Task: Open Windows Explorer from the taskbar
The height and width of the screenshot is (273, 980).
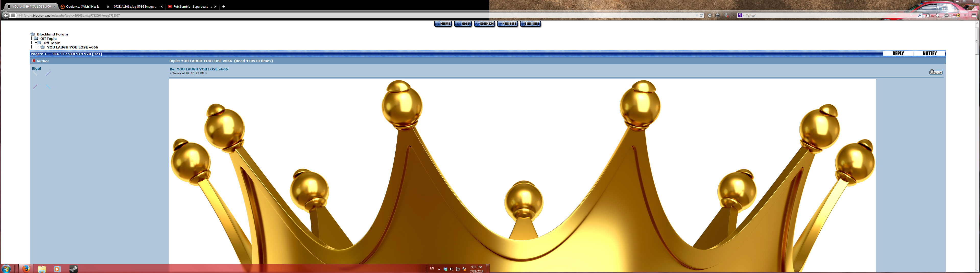Action: click(42, 269)
